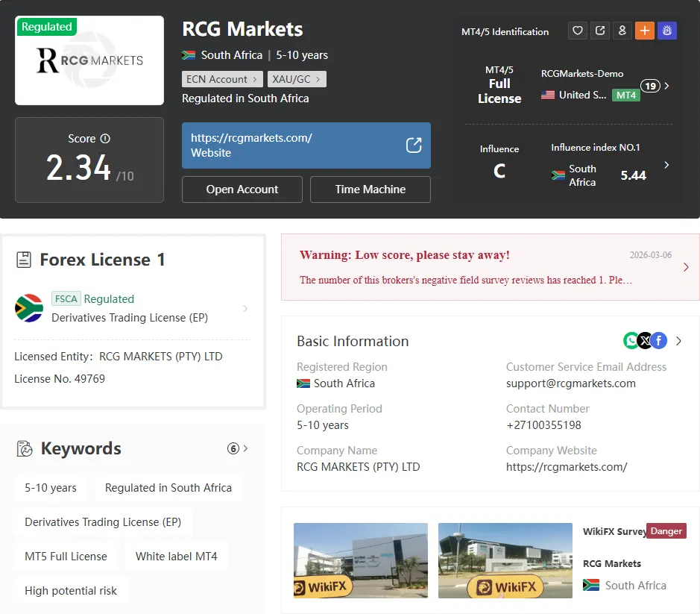Click the FSCA regulator badge

[66, 298]
